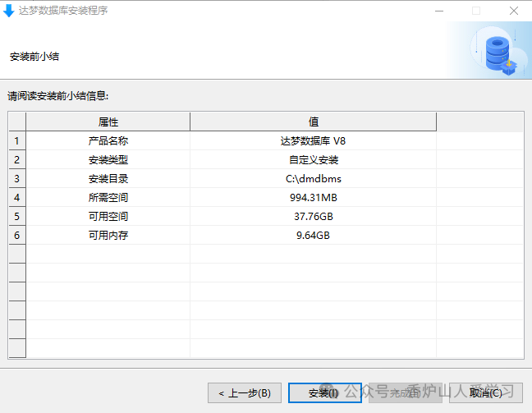Viewport: 532px width, 413px height.
Task: Select the 37.76GB value cell
Action: coord(313,216)
